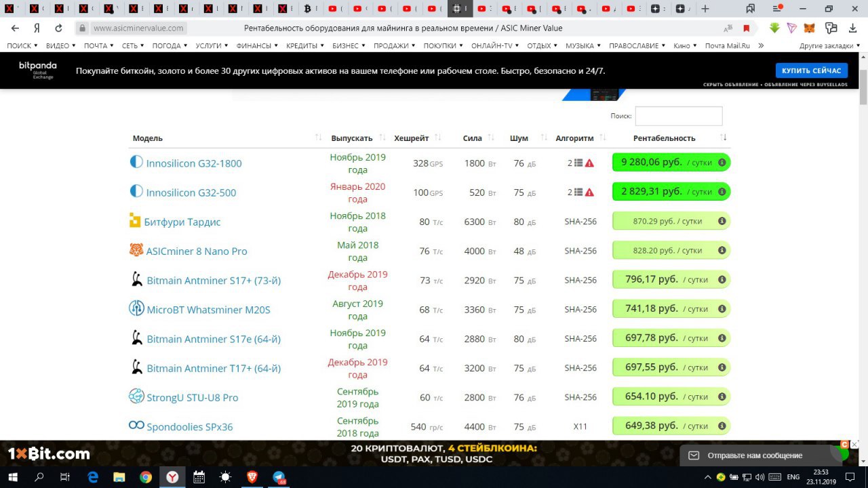
Task: Open the Bitmain Antminer T17+ (64-й) link
Action: (214, 368)
